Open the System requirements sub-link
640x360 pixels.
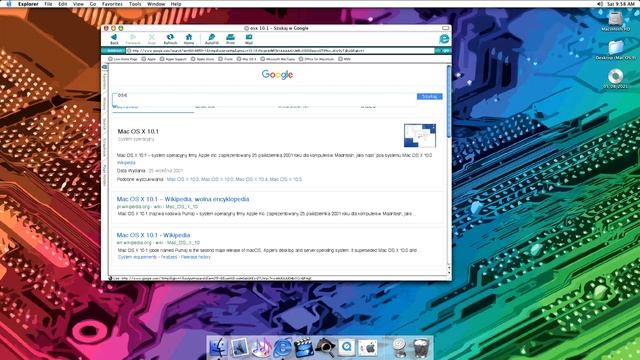(x=137, y=257)
